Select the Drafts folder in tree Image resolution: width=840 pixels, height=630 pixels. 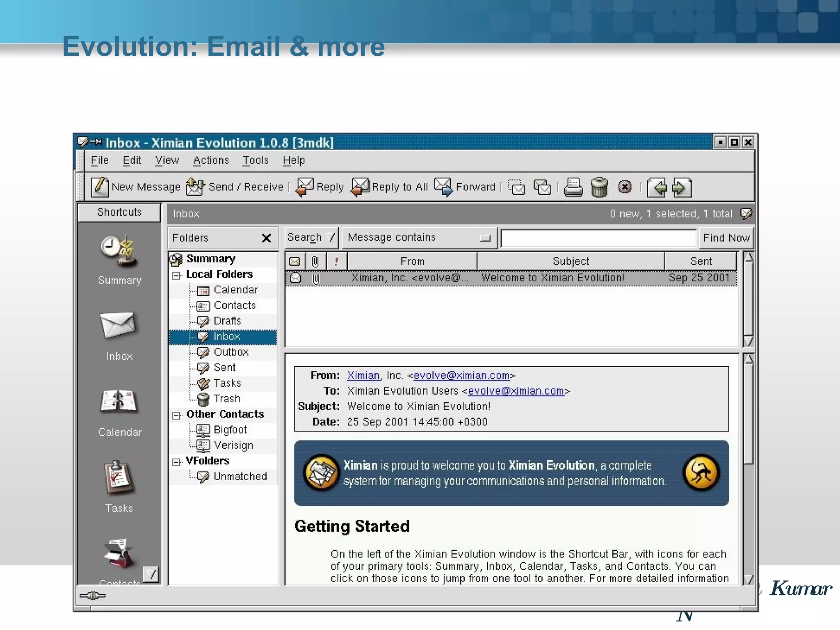click(x=227, y=321)
